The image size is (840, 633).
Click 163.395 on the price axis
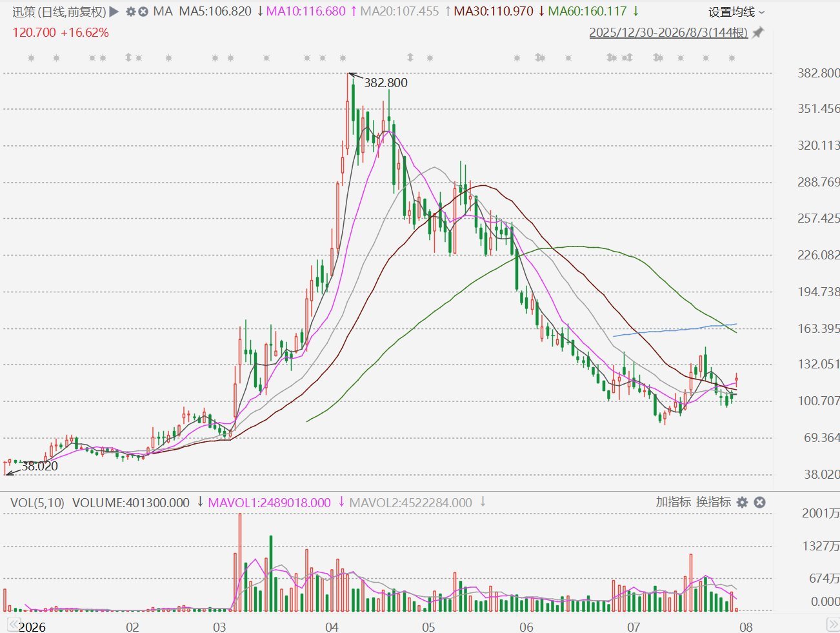point(819,328)
